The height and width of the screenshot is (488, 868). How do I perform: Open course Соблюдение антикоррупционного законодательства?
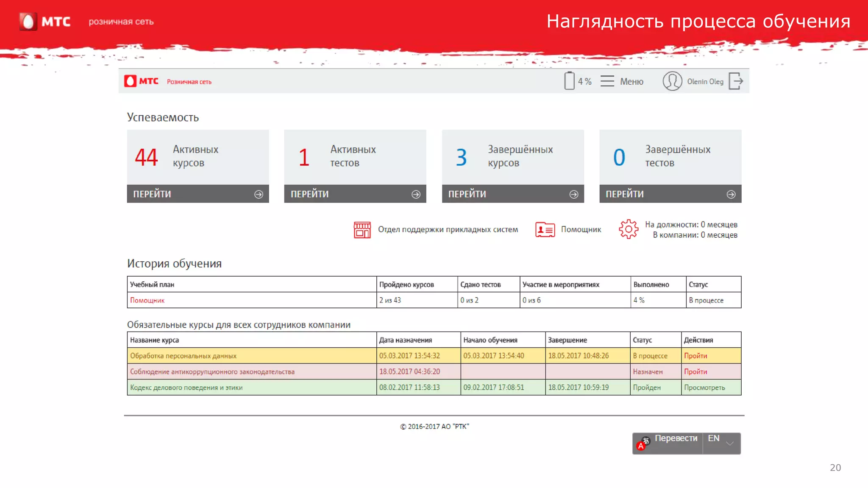tap(212, 372)
